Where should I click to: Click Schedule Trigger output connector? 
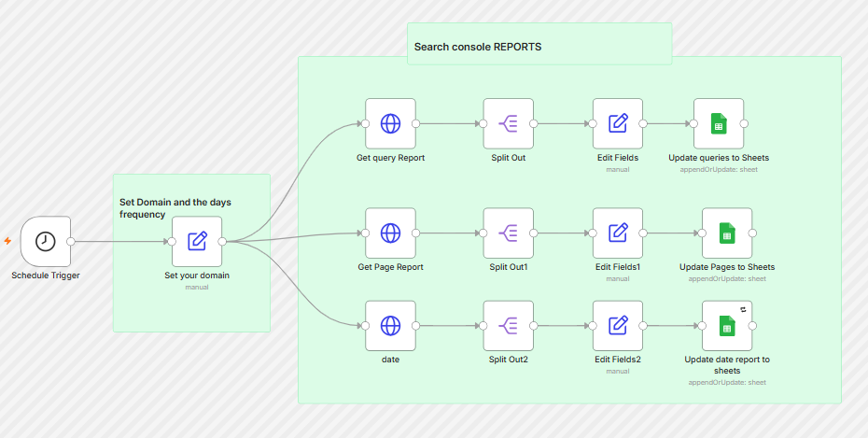71,242
